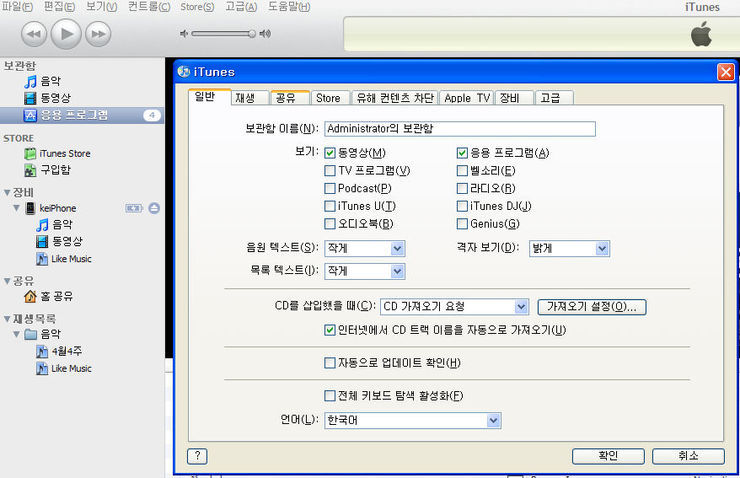Image resolution: width=740 pixels, height=478 pixels.
Task: Click the 보관함 이름(N) text field
Action: pos(460,128)
